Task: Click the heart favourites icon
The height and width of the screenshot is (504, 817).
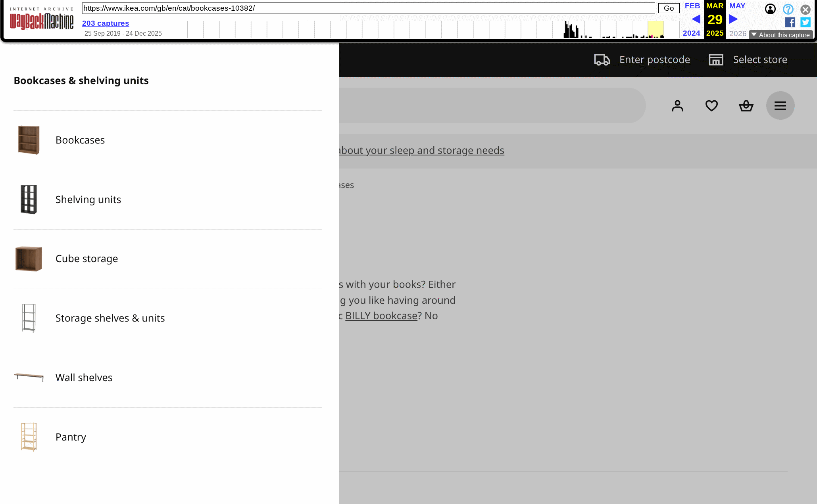Action: [711, 106]
